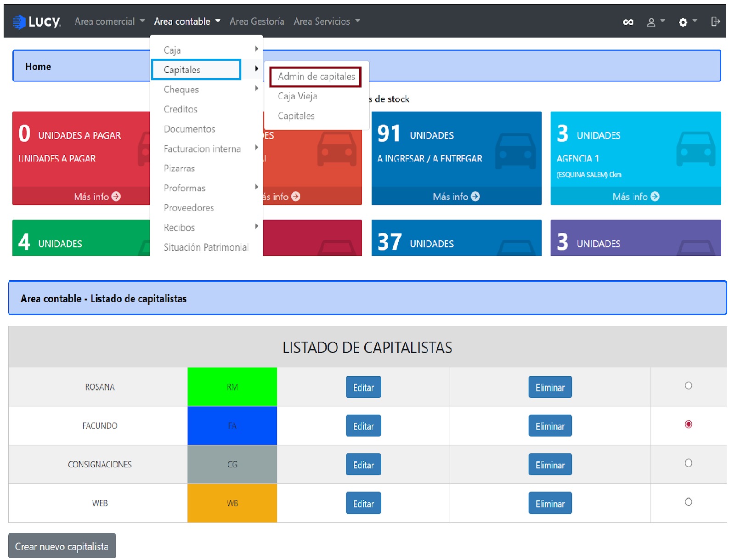Image resolution: width=735 pixels, height=560 pixels.
Task: Click the arrow icon in Unidades a Pagar card
Action: [x=116, y=196]
